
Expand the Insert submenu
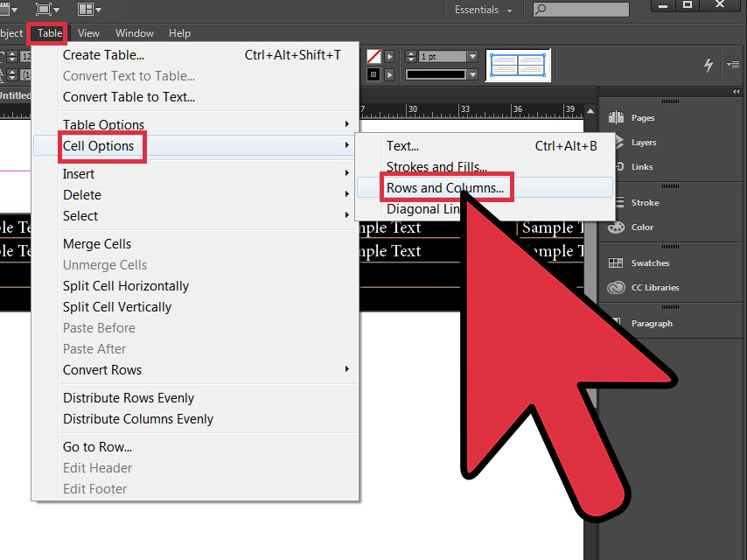pos(195,173)
